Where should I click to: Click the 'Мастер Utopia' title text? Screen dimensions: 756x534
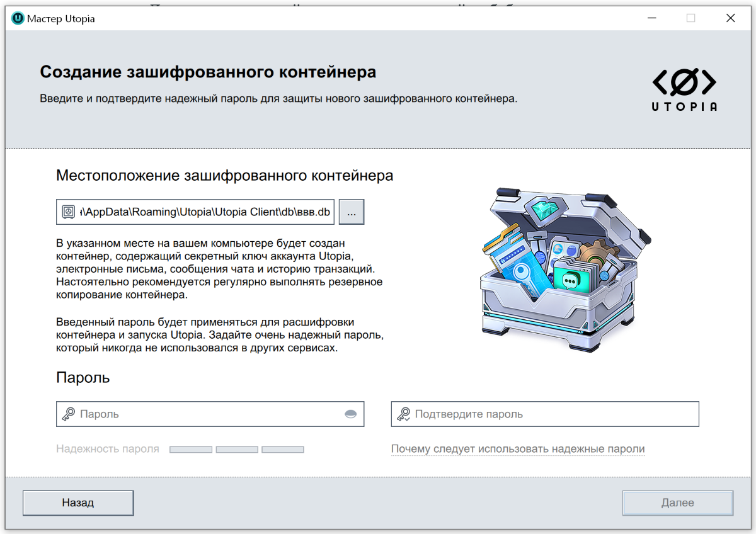click(x=61, y=19)
